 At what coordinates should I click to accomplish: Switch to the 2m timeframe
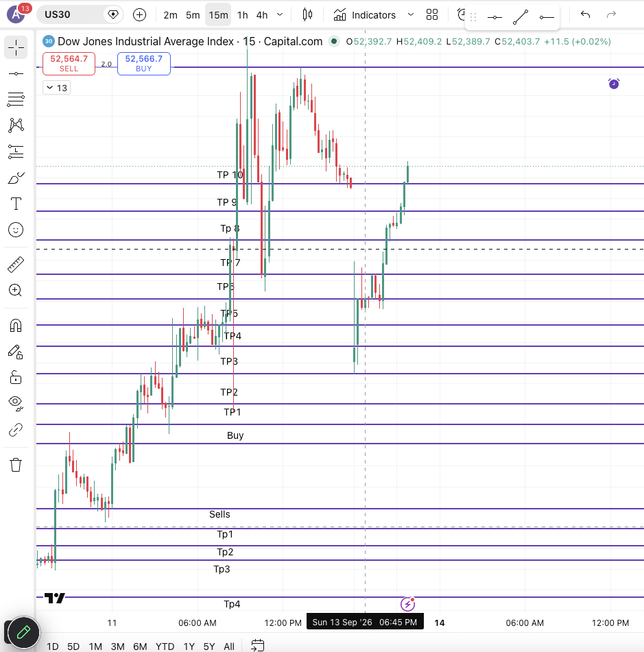(170, 15)
